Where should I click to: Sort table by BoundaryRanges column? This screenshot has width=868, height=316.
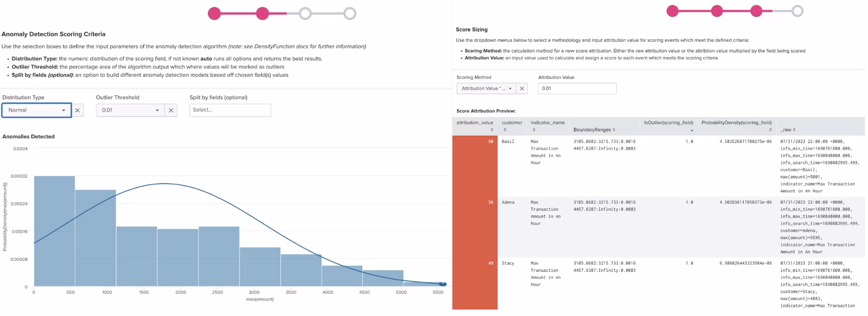tap(614, 130)
